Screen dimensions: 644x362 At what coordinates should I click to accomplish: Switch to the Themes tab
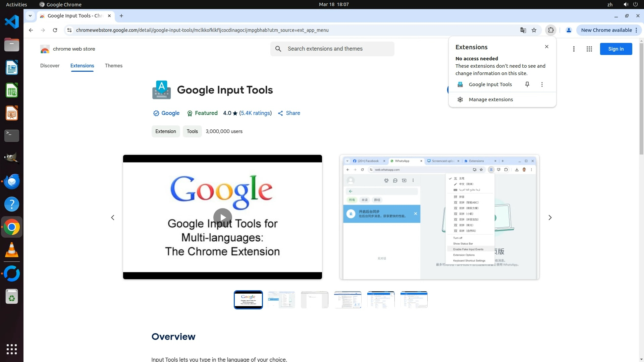tap(113, 66)
